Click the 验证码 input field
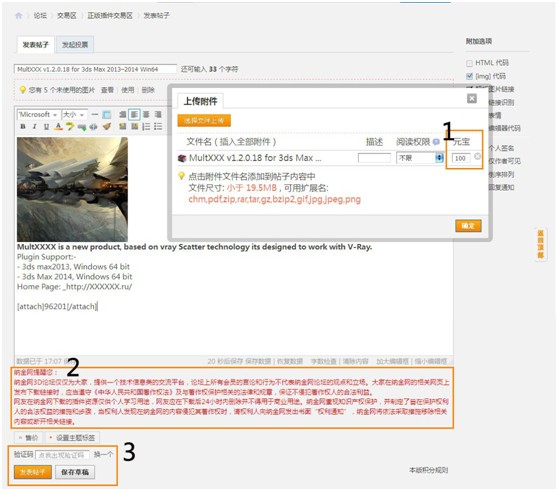Screen dimensions: 558x492 pyautogui.click(x=62, y=455)
